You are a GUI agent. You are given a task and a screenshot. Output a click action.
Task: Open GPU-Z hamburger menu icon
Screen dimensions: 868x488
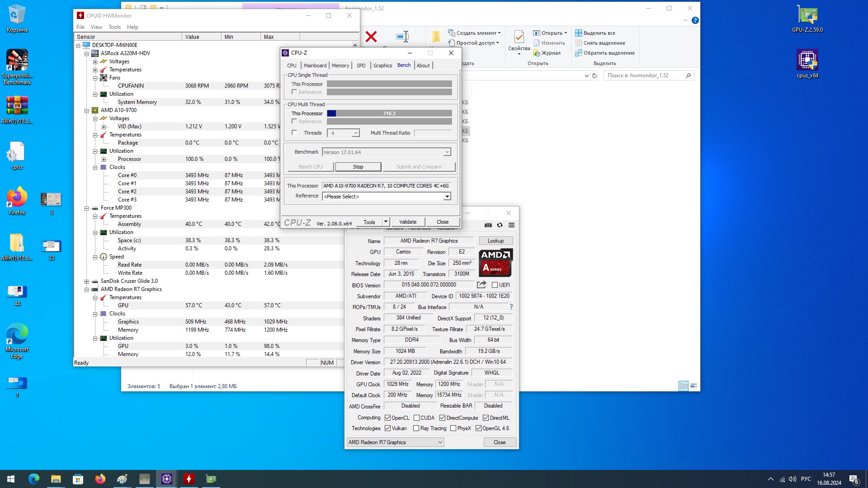click(512, 225)
